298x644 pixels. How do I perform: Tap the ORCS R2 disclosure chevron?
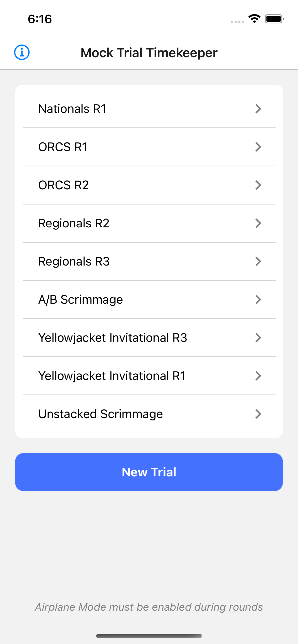coord(258,185)
